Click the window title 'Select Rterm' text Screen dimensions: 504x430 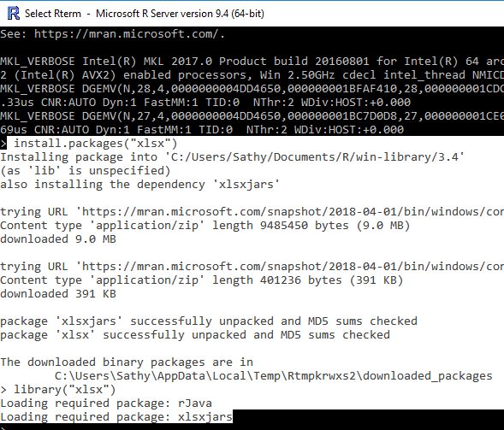pyautogui.click(x=53, y=14)
